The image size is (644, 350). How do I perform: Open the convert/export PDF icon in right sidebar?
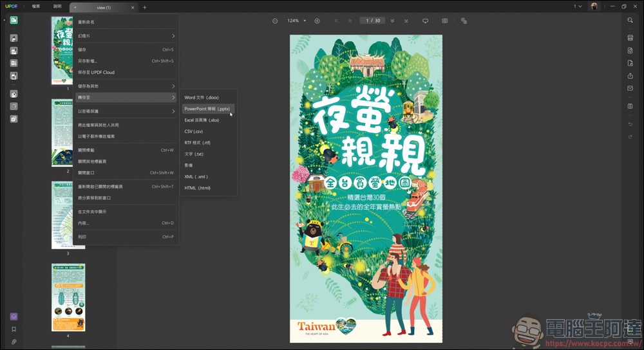point(630,50)
